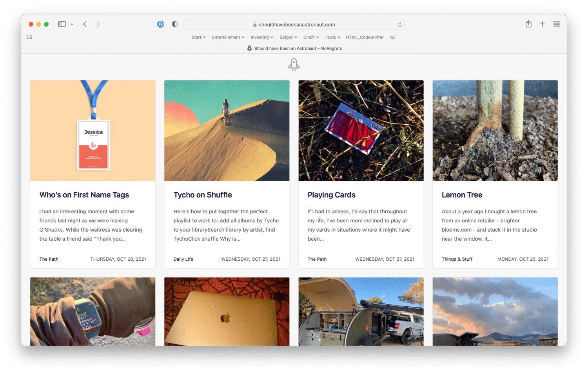Show the favorites grid icon
The width and height of the screenshot is (588, 374).
pos(30,37)
